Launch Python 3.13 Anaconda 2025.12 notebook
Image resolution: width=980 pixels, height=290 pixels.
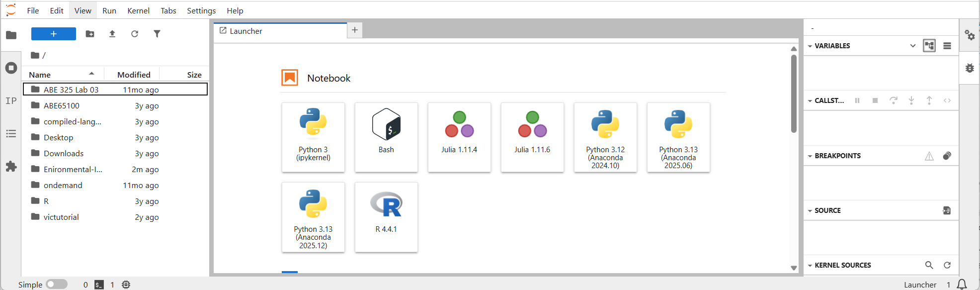[313, 217]
